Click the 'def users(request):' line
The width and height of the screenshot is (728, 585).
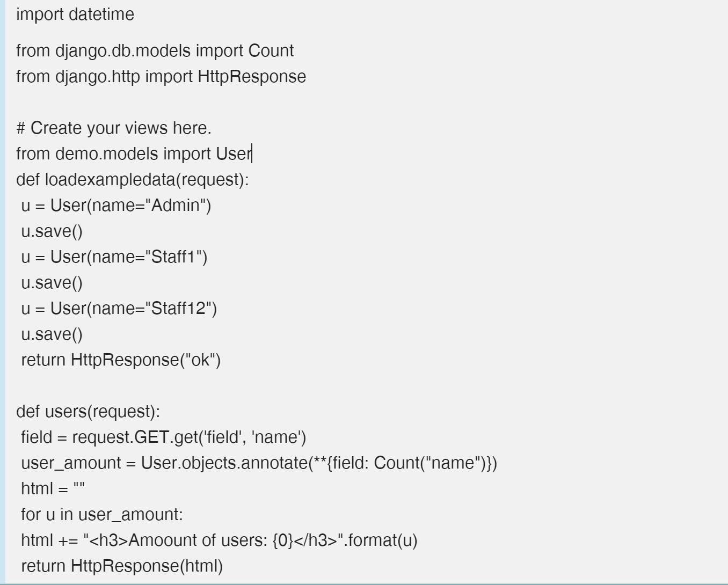(x=88, y=411)
